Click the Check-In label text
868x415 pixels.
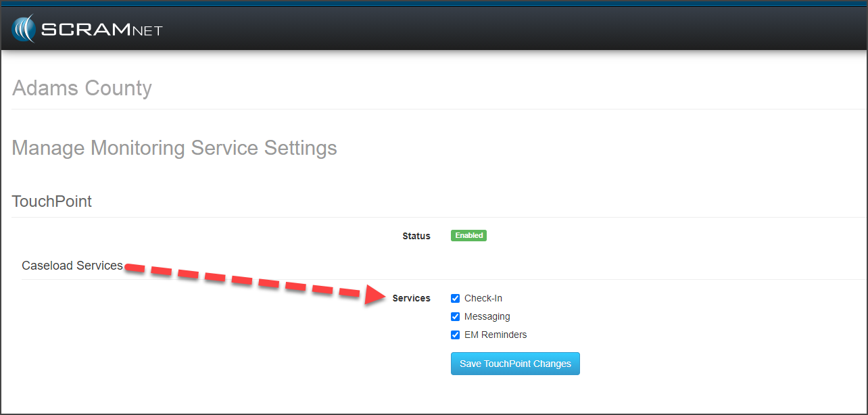pyautogui.click(x=483, y=298)
